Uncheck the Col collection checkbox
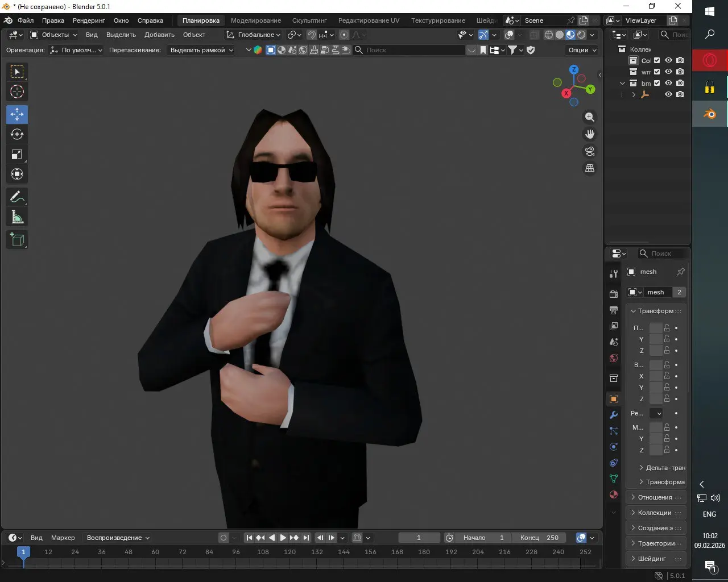The image size is (728, 582). coord(657,60)
